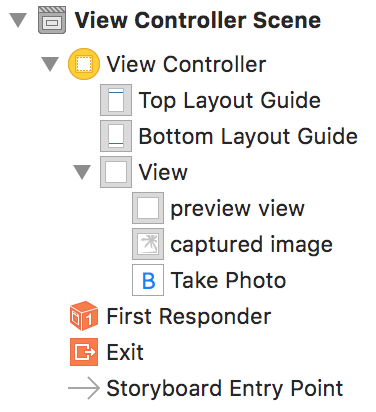This screenshot has height=412, width=376.
Task: Click the Storyboard Entry Point arrow icon
Action: pos(84,388)
